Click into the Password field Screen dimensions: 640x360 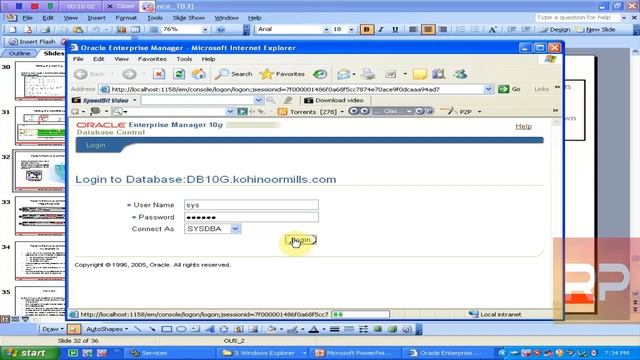point(251,217)
